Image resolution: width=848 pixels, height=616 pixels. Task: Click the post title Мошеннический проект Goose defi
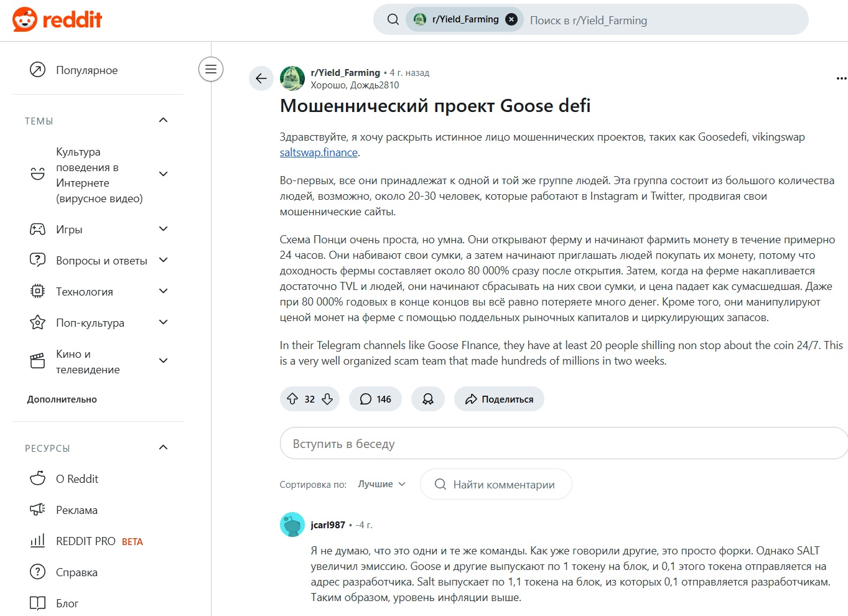point(435,106)
